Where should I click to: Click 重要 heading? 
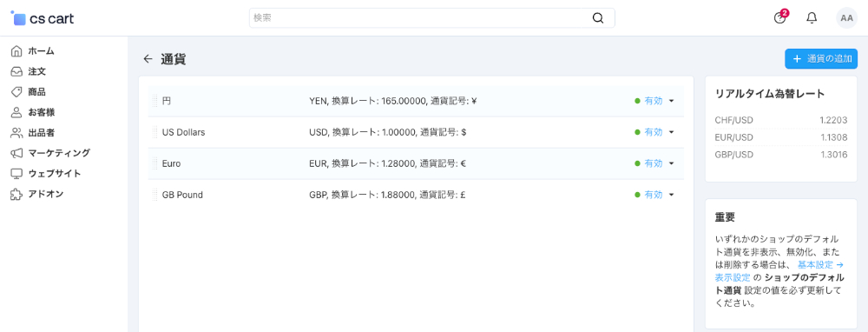click(725, 216)
